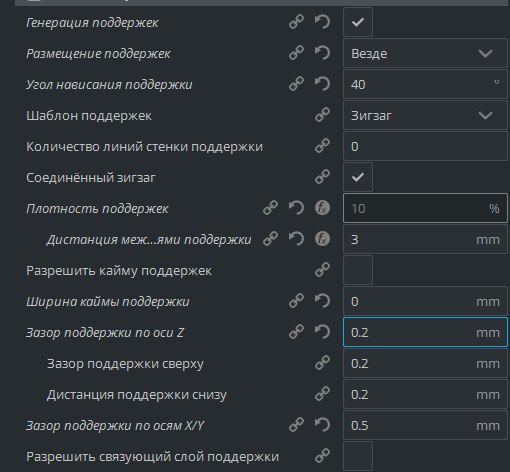This screenshot has height=472, width=510.
Task: Enable Разрешить связующий слой поддержки checkbox
Action: click(x=358, y=456)
